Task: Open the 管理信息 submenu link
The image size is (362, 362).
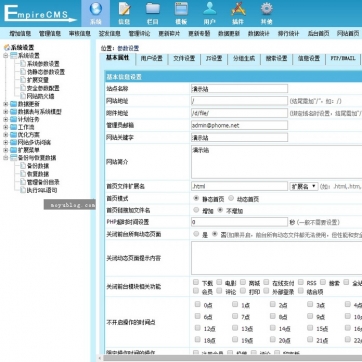Action: (50, 33)
